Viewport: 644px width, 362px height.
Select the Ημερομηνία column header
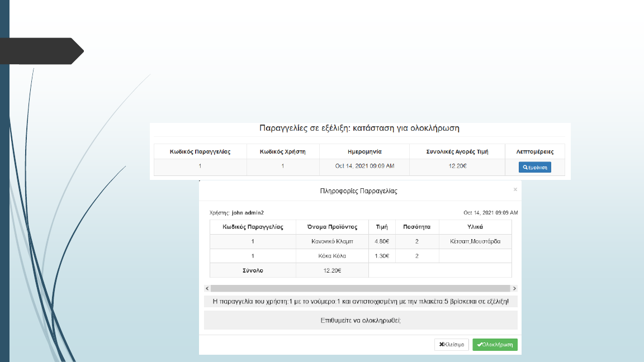364,151
